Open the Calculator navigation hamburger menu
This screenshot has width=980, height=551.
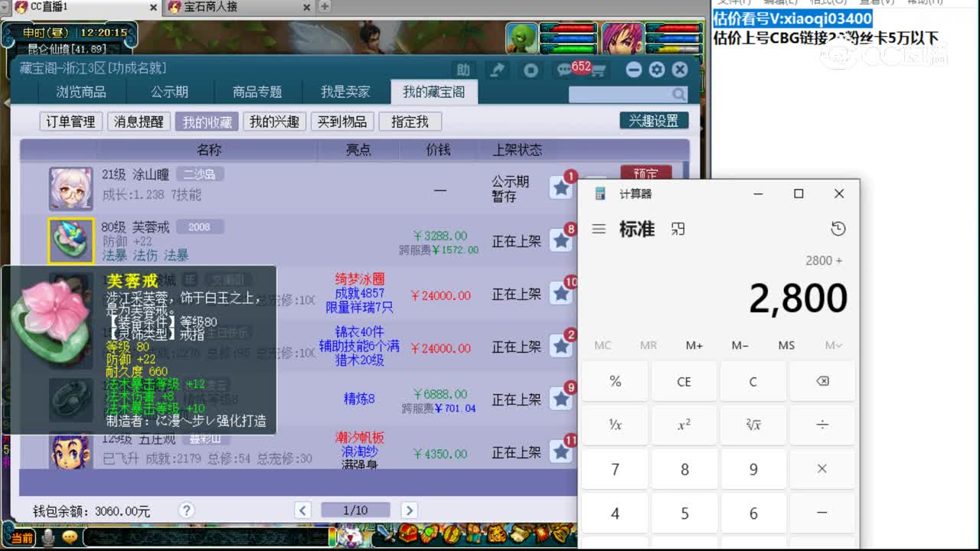[599, 229]
